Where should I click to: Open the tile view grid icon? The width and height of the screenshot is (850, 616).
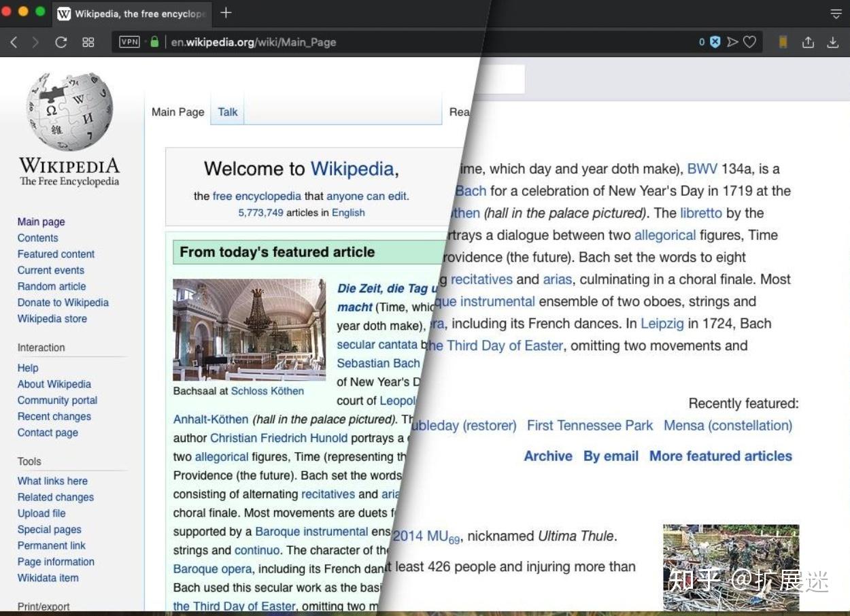[x=88, y=41]
